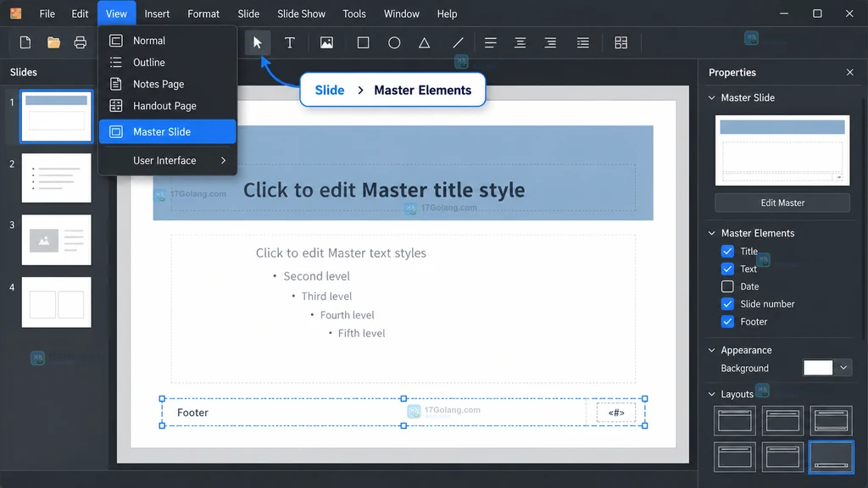This screenshot has width=868, height=488.
Task: Click the master slide preview thumbnail
Action: pyautogui.click(x=782, y=151)
